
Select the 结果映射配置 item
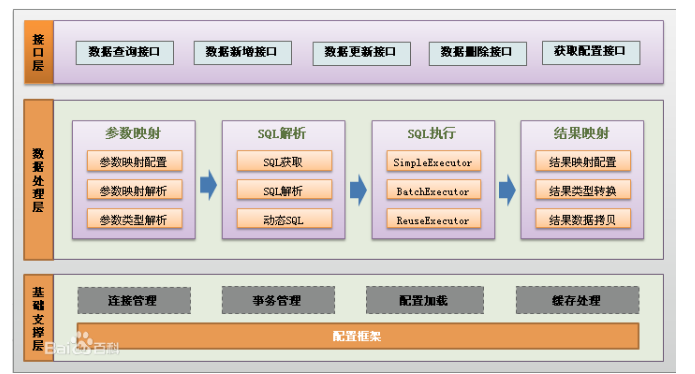tap(583, 161)
